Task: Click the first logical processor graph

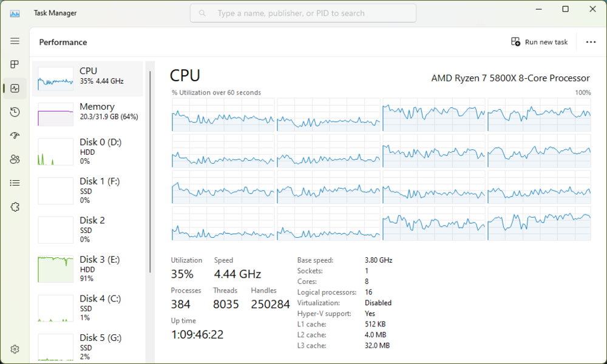Action: tap(223, 115)
